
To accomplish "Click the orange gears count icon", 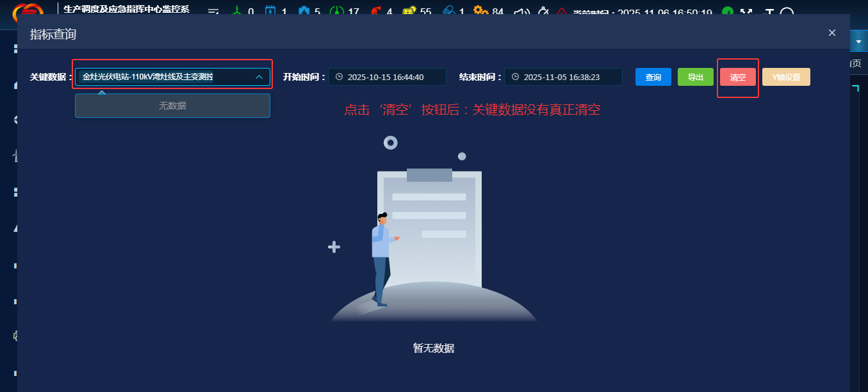I will [480, 12].
